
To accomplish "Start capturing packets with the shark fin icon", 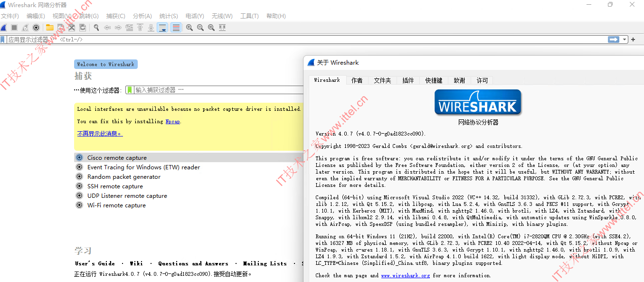I will (x=4, y=28).
